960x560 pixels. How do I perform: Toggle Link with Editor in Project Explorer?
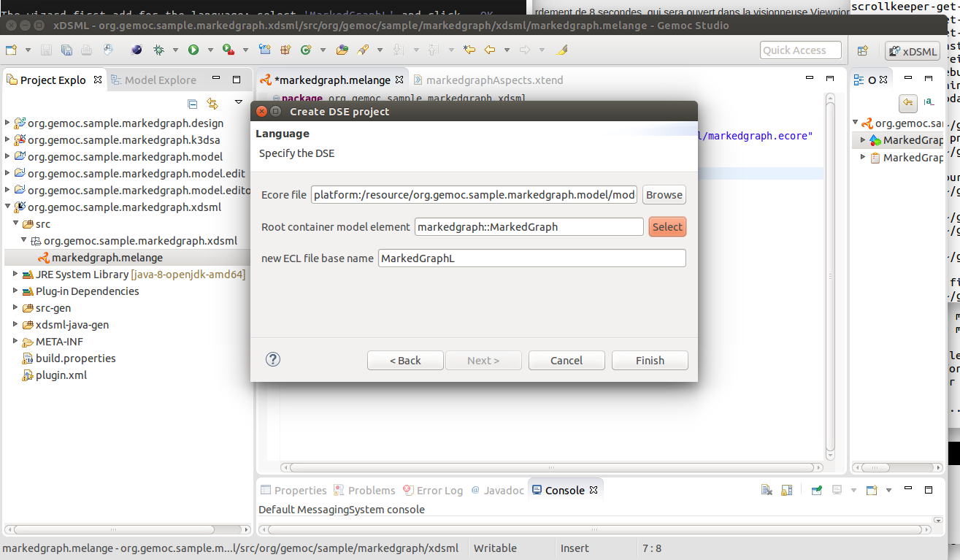[212, 103]
